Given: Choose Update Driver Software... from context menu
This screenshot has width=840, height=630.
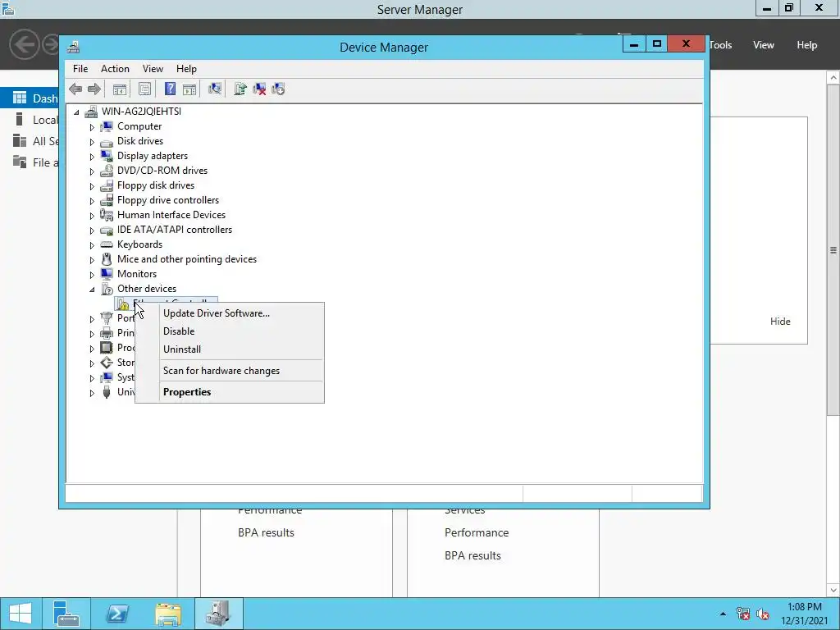Looking at the screenshot, I should point(217,313).
